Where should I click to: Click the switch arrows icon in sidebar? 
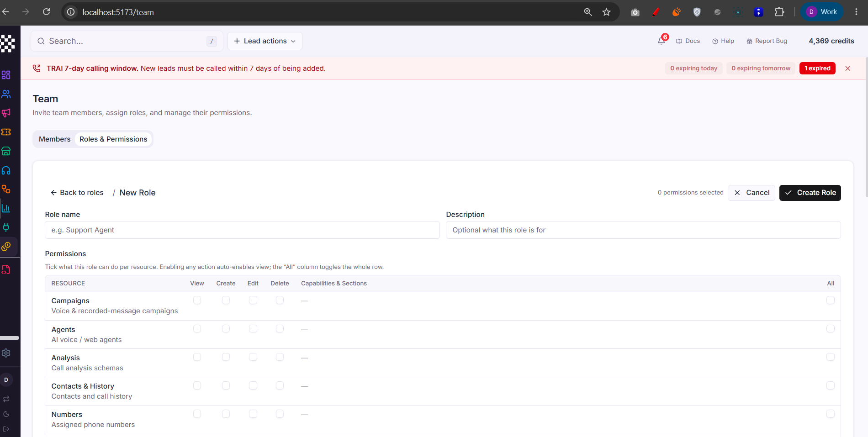coord(6,399)
